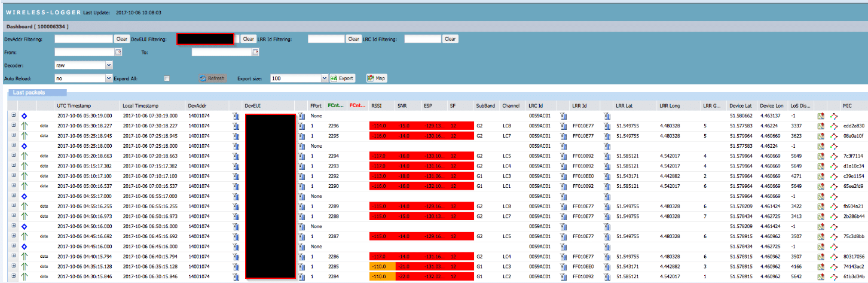Viewport: 868px width, 283px height.
Task: Click the Map button icon
Action: click(371, 78)
